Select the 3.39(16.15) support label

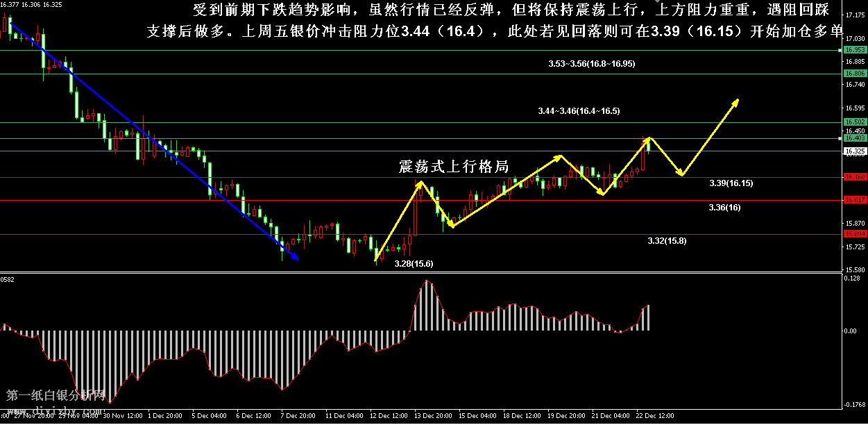731,183
